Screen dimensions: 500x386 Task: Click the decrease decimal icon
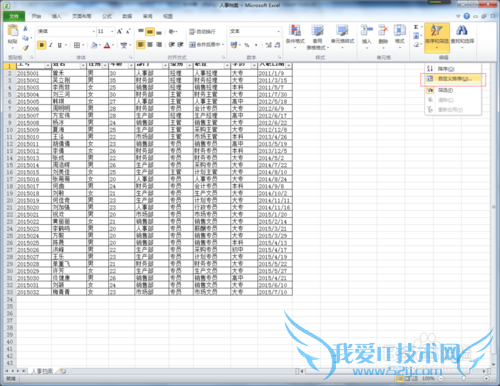tap(277, 45)
